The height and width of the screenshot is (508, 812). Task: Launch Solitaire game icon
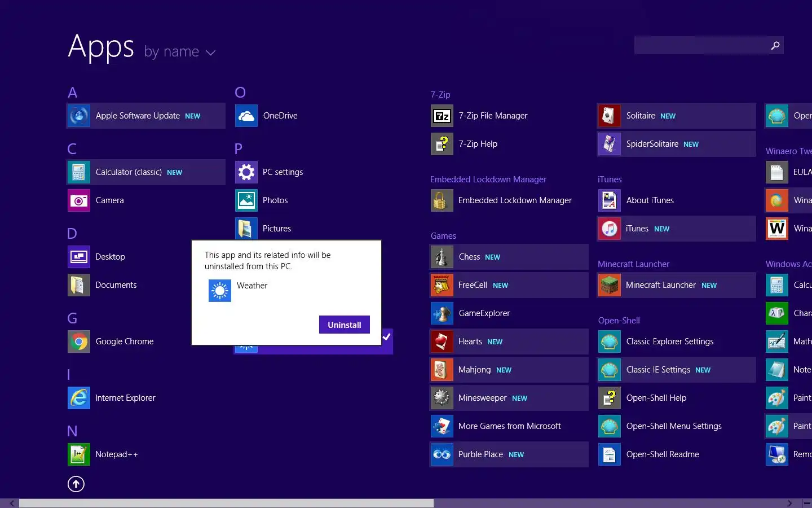click(x=610, y=116)
